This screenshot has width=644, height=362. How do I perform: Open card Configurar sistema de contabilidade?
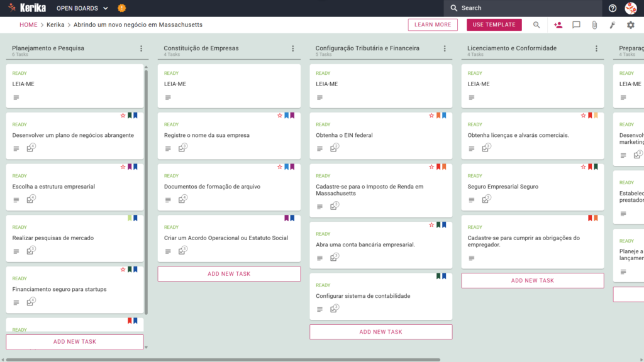coord(380,297)
